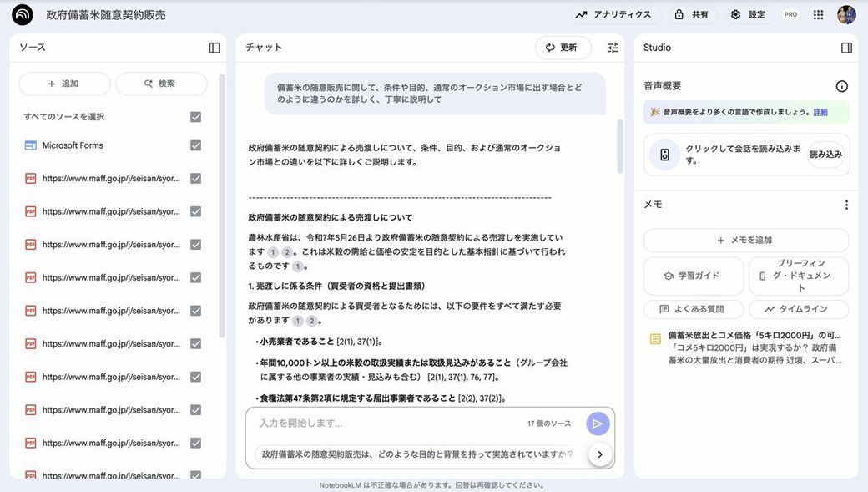868x492 pixels.
Task: Add a note with メモを追加
Action: point(745,240)
